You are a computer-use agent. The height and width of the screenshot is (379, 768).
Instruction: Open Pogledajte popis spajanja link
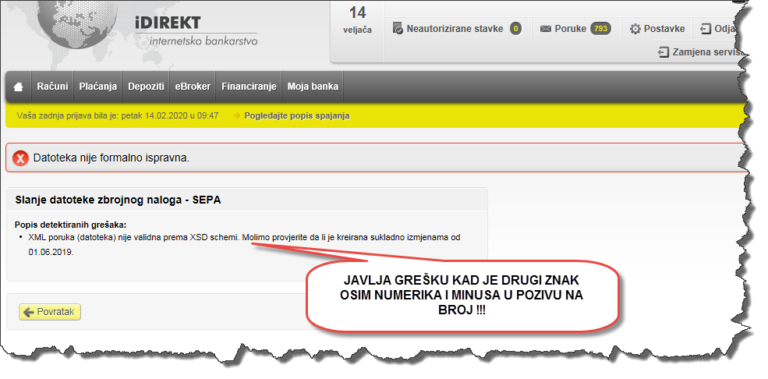(297, 116)
